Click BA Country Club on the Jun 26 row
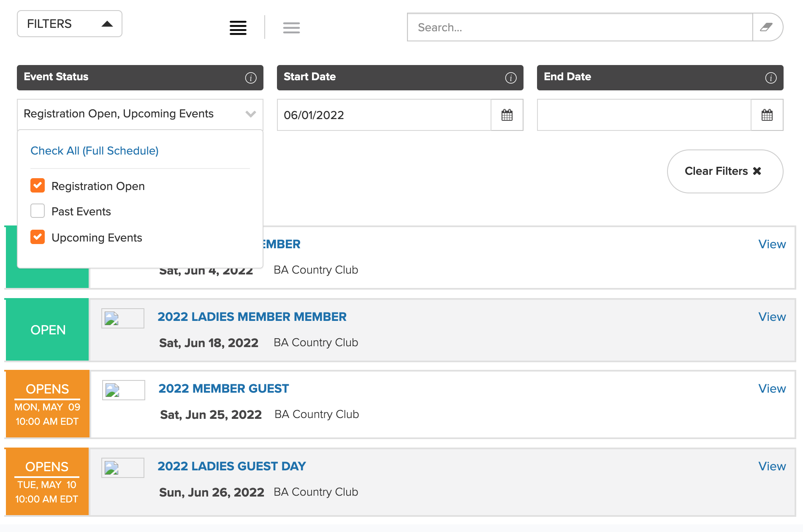803x532 pixels. [x=316, y=492]
